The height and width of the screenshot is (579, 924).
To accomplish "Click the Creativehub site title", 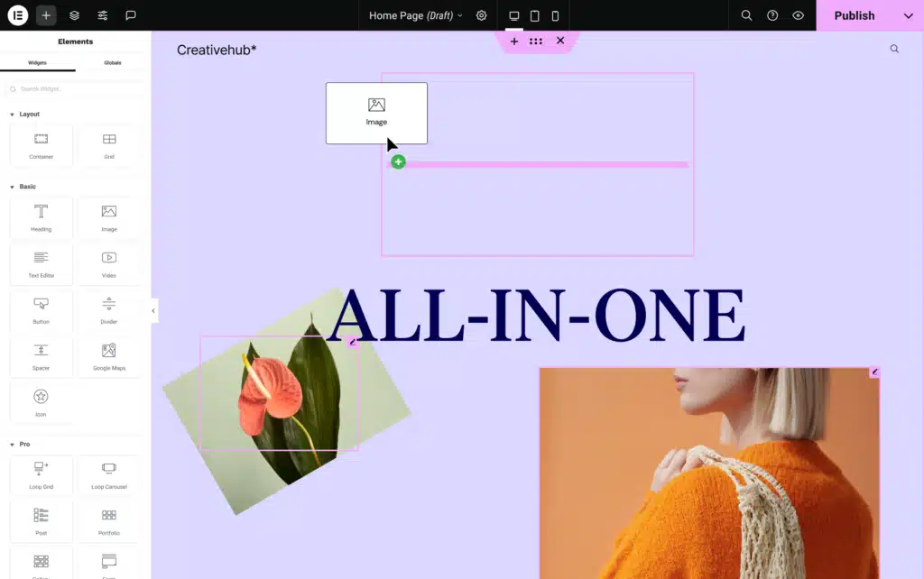I will pos(214,50).
